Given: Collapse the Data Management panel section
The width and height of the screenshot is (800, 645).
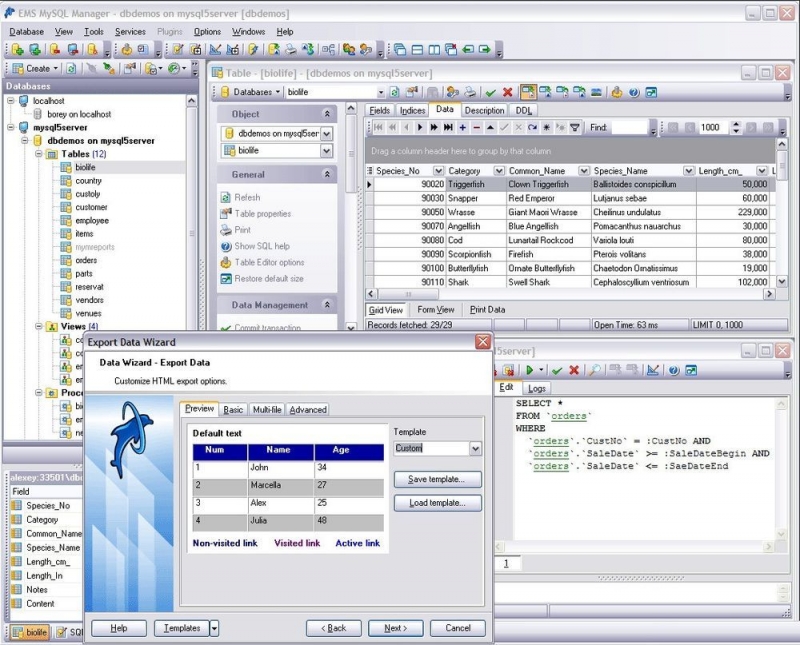Looking at the screenshot, I should pos(327,305).
